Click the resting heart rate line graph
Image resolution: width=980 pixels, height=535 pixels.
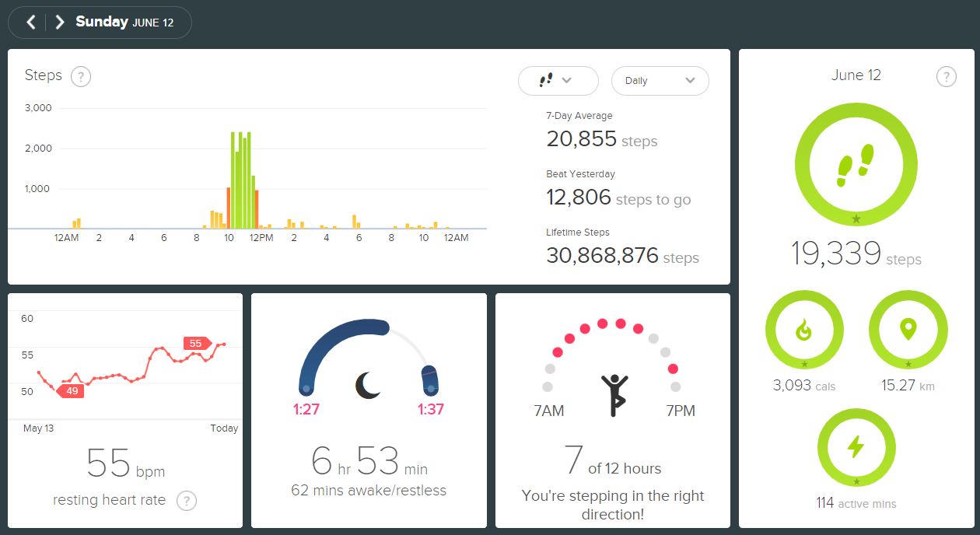[x=132, y=365]
